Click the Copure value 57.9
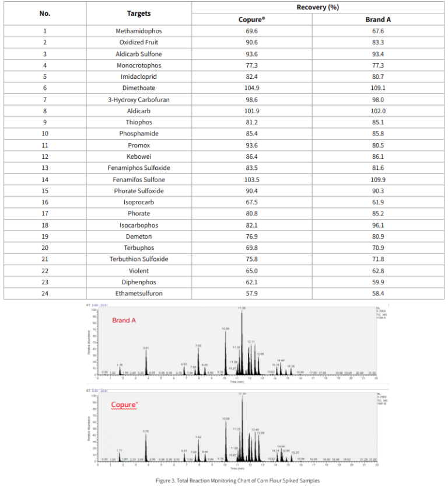Image resolution: width=448 pixels, height=487 pixels. pyautogui.click(x=251, y=293)
